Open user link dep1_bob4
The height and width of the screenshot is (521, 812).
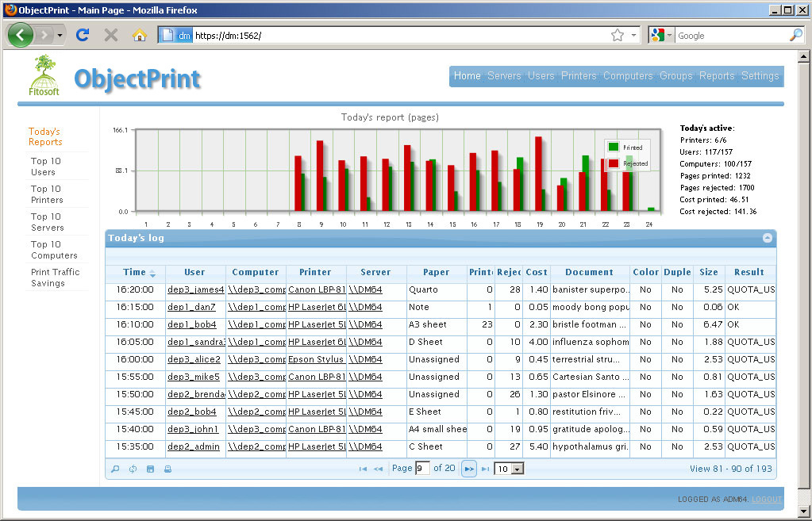[x=191, y=325]
